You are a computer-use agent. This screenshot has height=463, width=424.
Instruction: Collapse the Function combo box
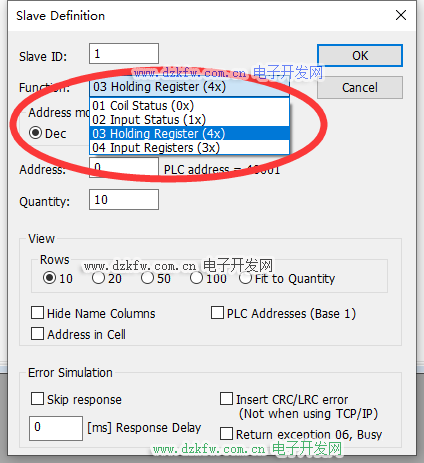tap(189, 87)
